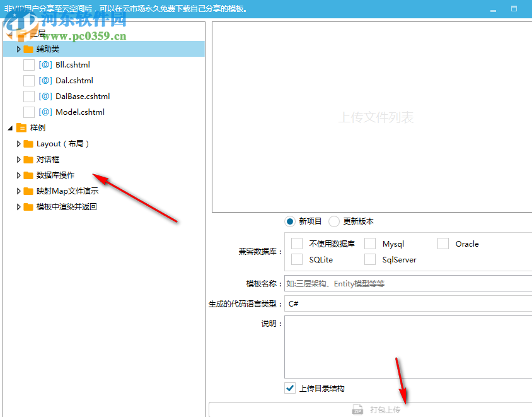532x417 pixels.
Task: Click into the 说明 text area
Action: [408, 347]
